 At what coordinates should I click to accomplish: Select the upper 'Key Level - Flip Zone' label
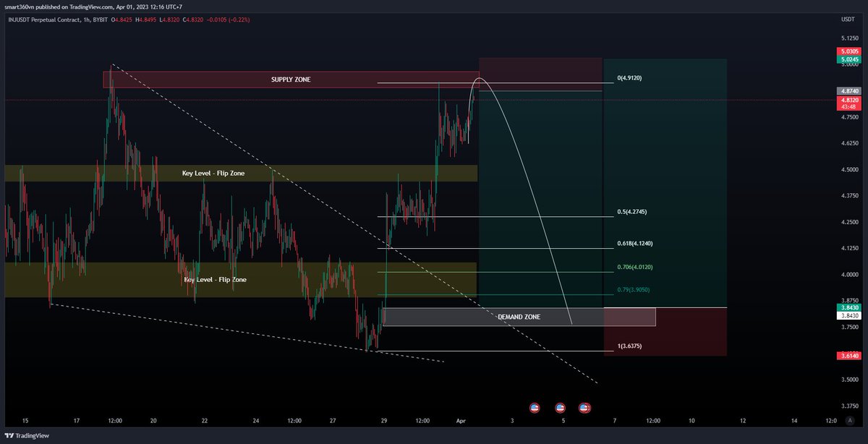pyautogui.click(x=214, y=174)
